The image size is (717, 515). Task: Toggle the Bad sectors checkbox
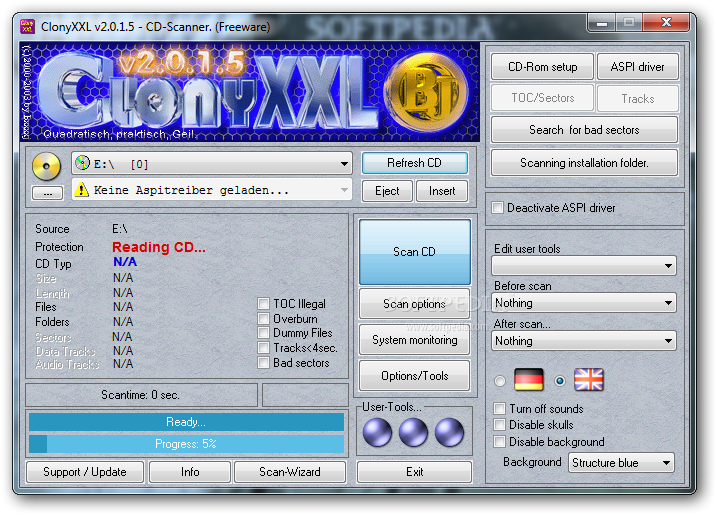coord(263,363)
